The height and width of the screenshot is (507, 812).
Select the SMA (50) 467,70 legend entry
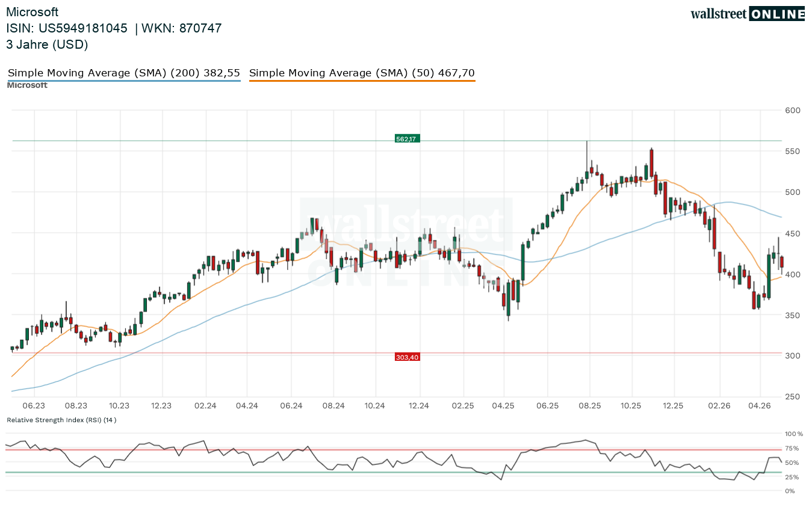(362, 73)
